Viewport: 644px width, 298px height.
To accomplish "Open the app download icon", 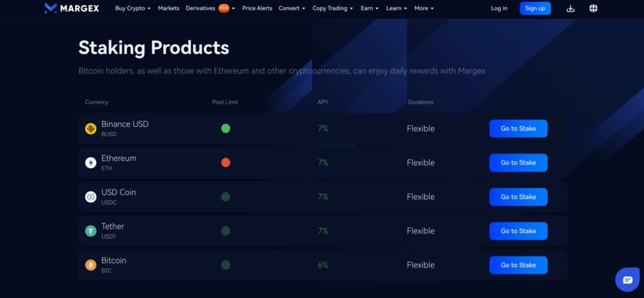I will (570, 8).
